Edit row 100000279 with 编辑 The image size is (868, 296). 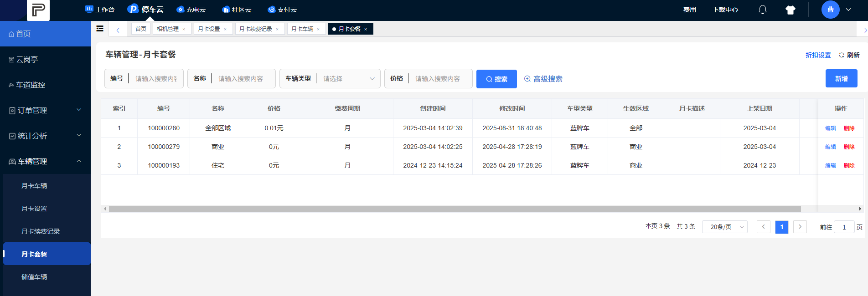coord(831,147)
